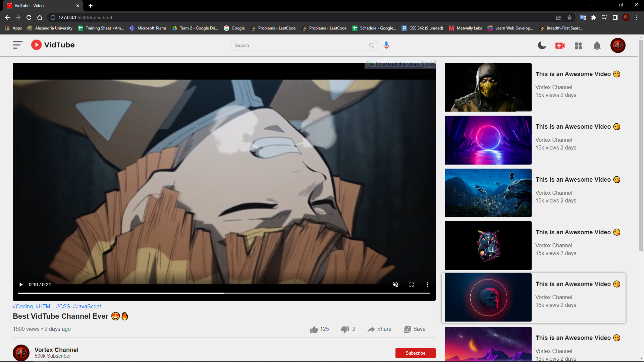Open the Scorpion thumbnail video
644x362 pixels.
point(488,87)
